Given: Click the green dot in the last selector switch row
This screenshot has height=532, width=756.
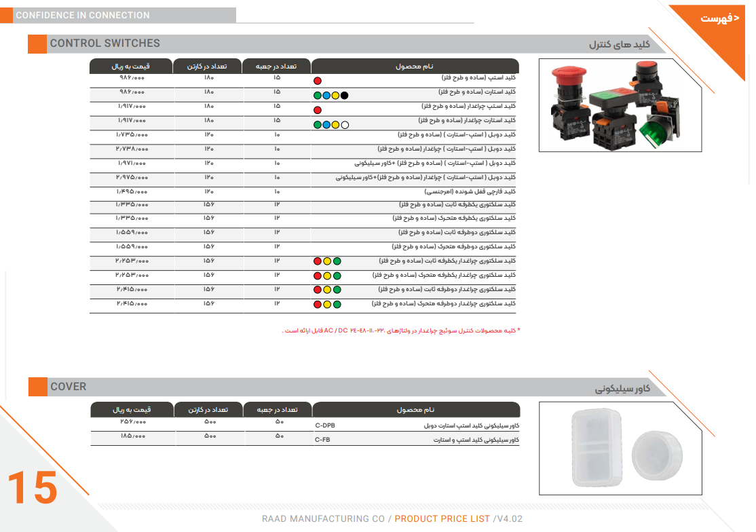Looking at the screenshot, I should (x=337, y=305).
